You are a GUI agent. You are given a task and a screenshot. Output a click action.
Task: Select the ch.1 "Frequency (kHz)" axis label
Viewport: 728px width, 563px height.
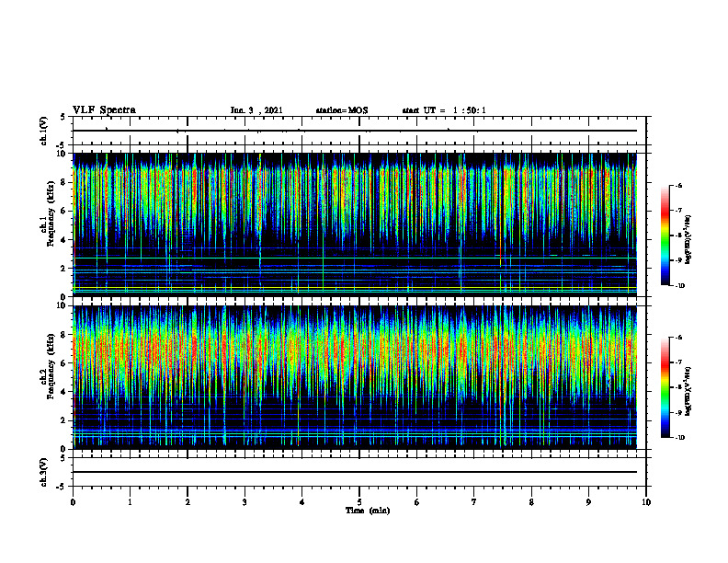point(51,213)
